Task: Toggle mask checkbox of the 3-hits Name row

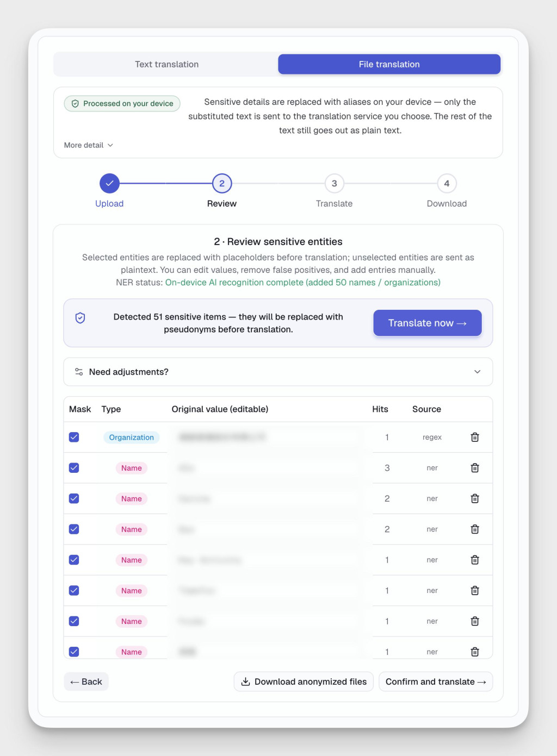Action: pyautogui.click(x=74, y=468)
